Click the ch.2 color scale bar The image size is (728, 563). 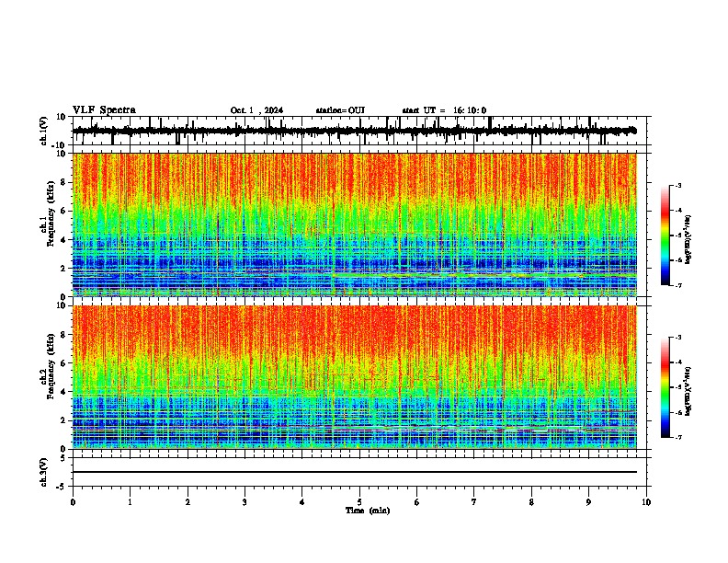(665, 387)
